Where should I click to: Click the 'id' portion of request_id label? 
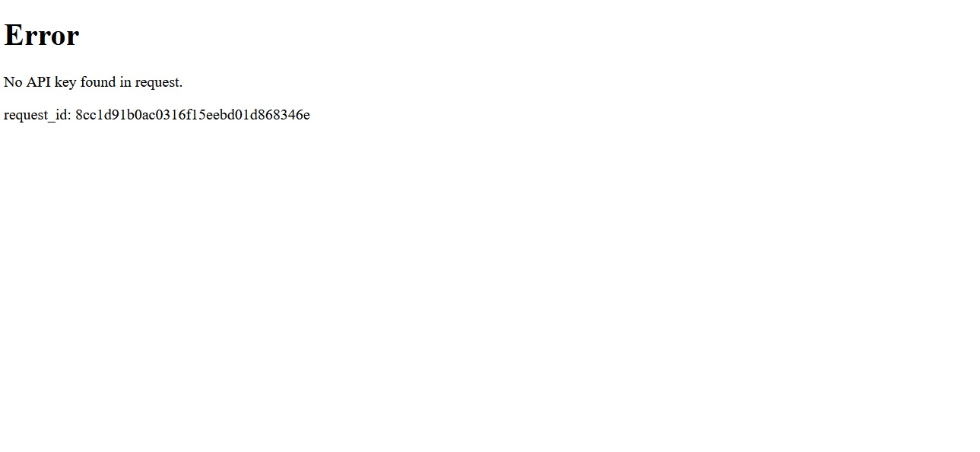(x=60, y=115)
